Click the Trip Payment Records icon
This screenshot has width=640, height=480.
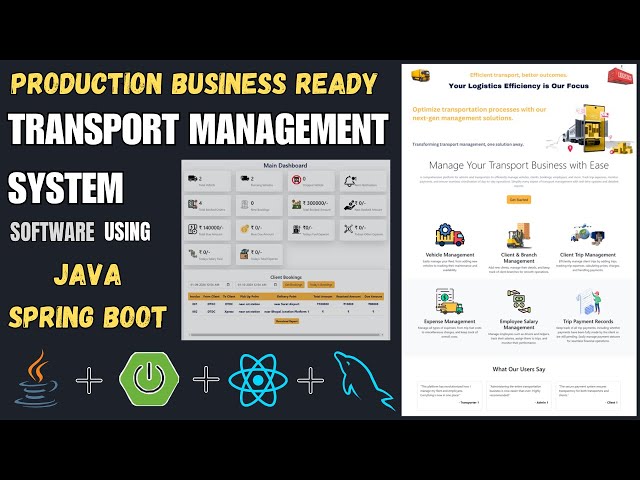[x=589, y=302]
